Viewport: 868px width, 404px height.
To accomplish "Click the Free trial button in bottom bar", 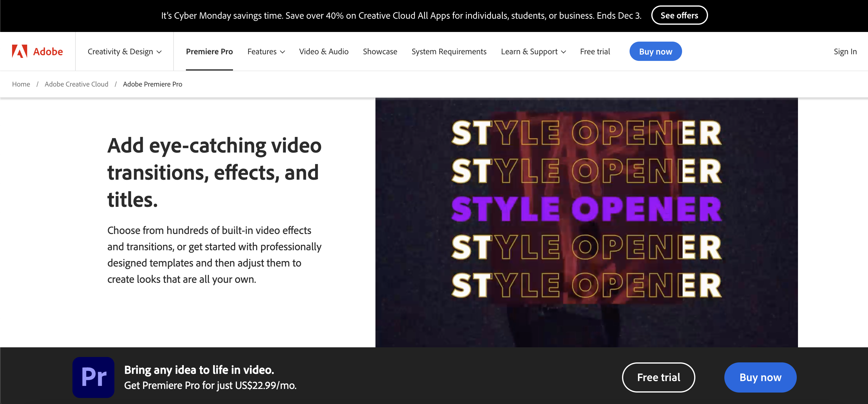I will (658, 377).
